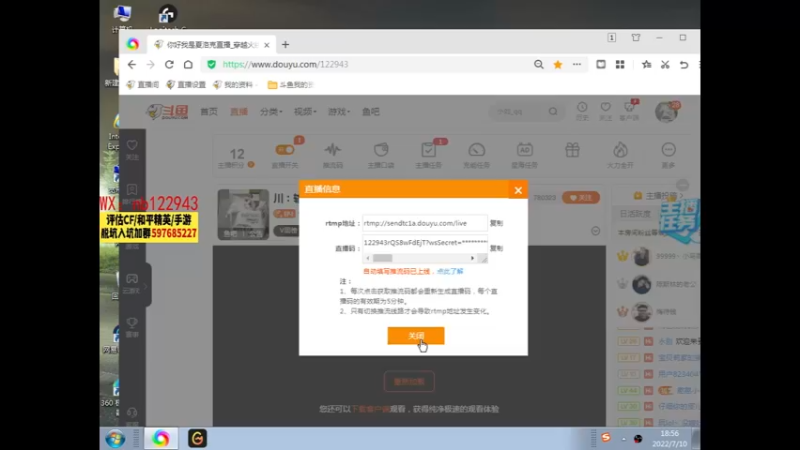
Task: Open the favorites list star icon
Action: coord(646,64)
